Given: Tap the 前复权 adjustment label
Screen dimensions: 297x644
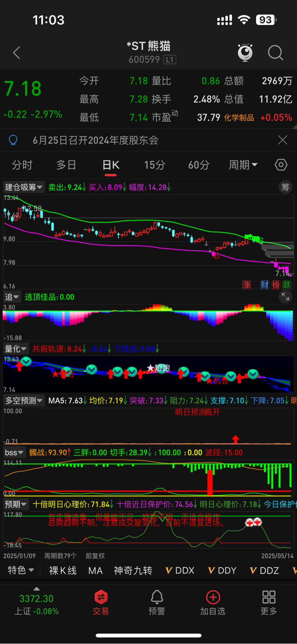Looking at the screenshot, I should [95, 556].
